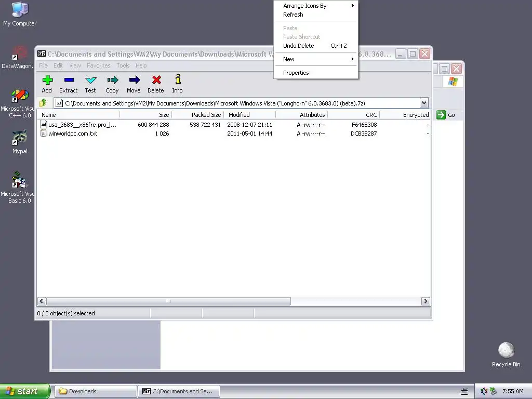Click the 7z icon in title bar
The width and height of the screenshot is (532, 399).
click(x=42, y=54)
